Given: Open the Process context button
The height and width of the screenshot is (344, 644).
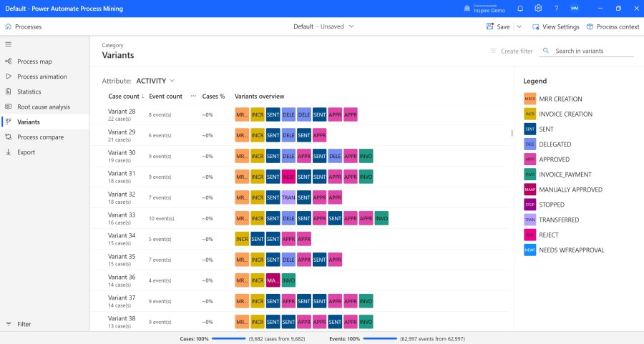Looking at the screenshot, I should click(x=613, y=26).
